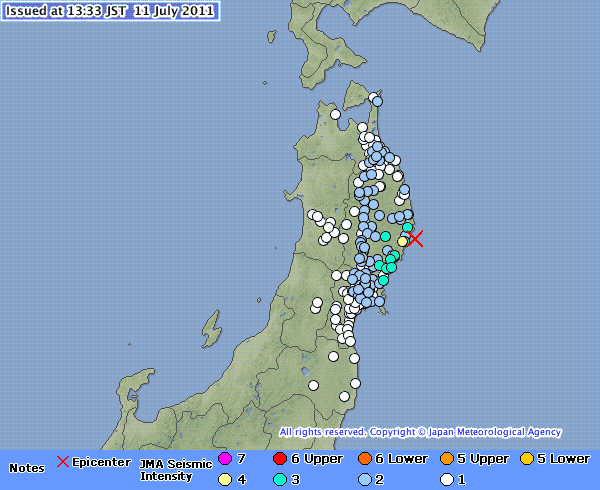Click the JMA Seismic Intensity label
600x490 pixels.
coord(175,468)
